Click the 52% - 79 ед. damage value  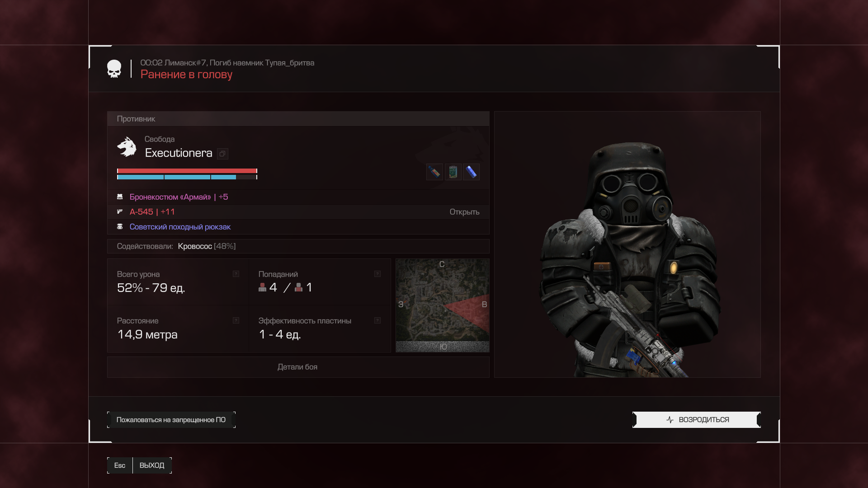pos(151,288)
